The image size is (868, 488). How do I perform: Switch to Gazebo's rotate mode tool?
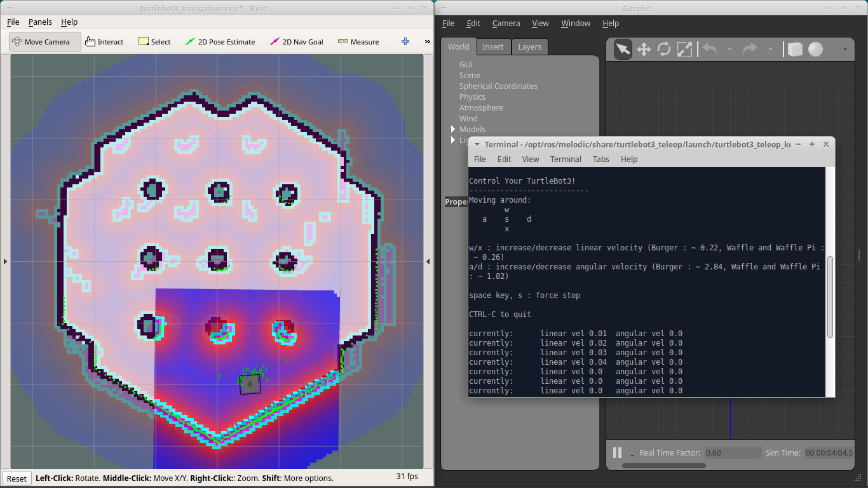665,49
